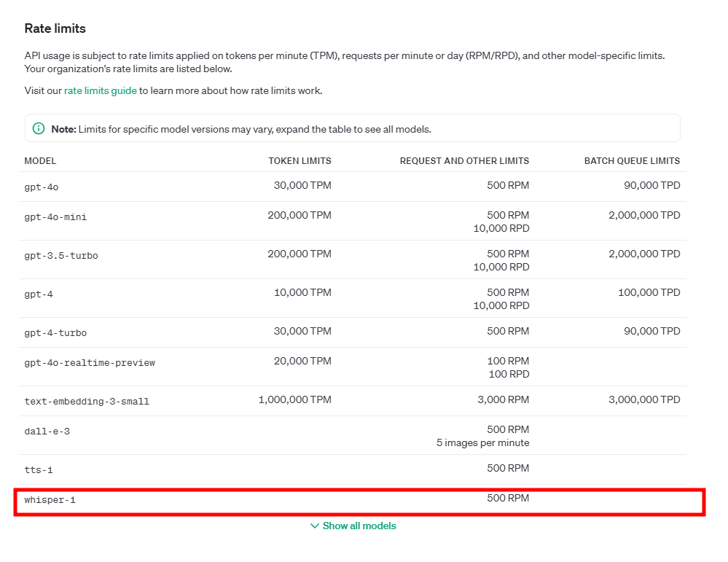Open the rate limits guide link

(x=101, y=90)
